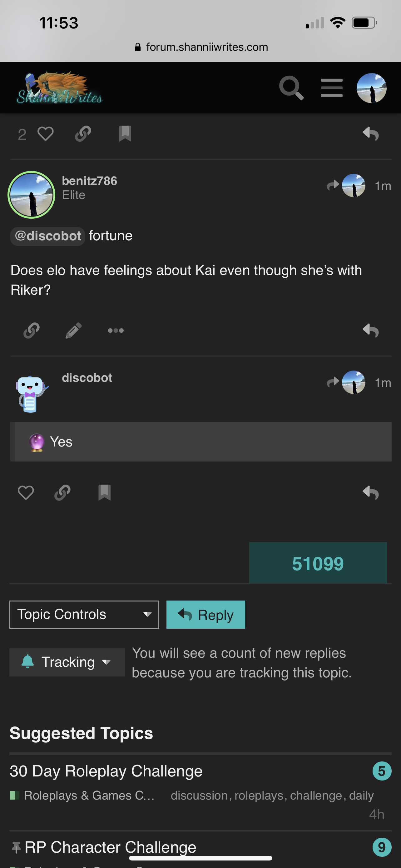Open the hamburger menu in header
Screen dimensions: 401x868
coord(332,88)
